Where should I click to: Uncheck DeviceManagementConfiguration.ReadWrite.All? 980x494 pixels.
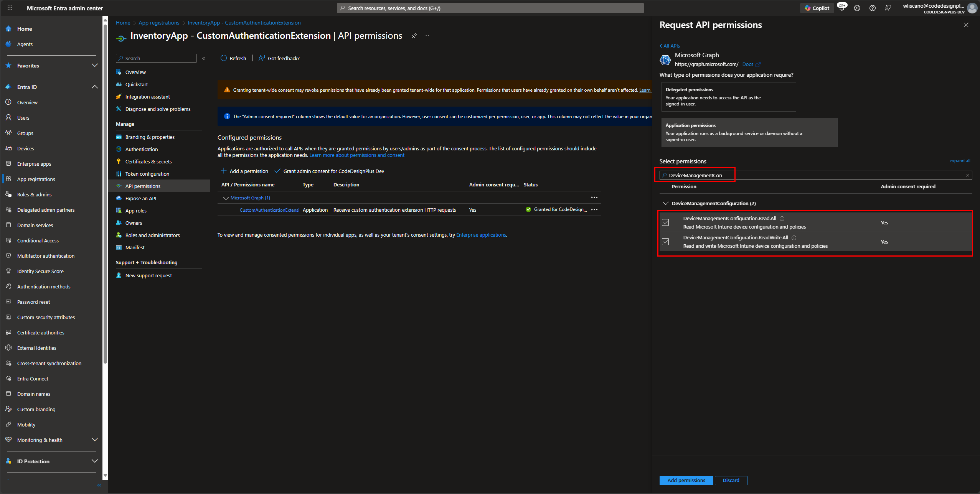[665, 242]
